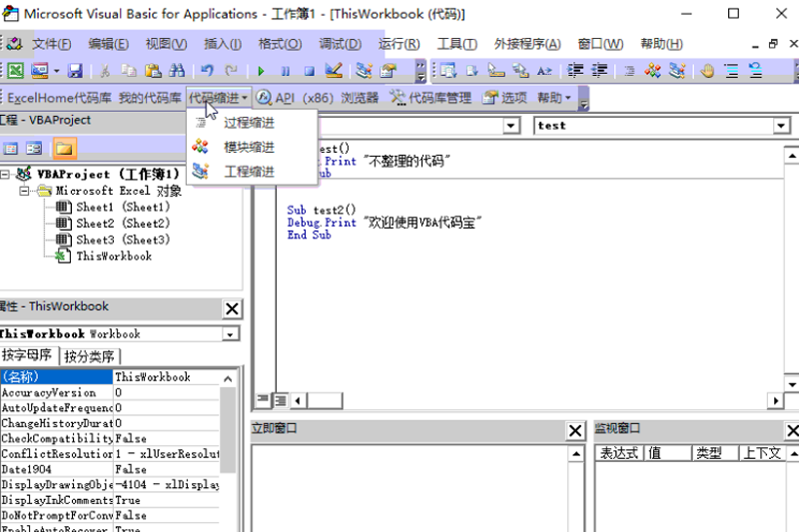Click Comment Block icon
Image resolution: width=799 pixels, height=532 pixels.
point(731,70)
